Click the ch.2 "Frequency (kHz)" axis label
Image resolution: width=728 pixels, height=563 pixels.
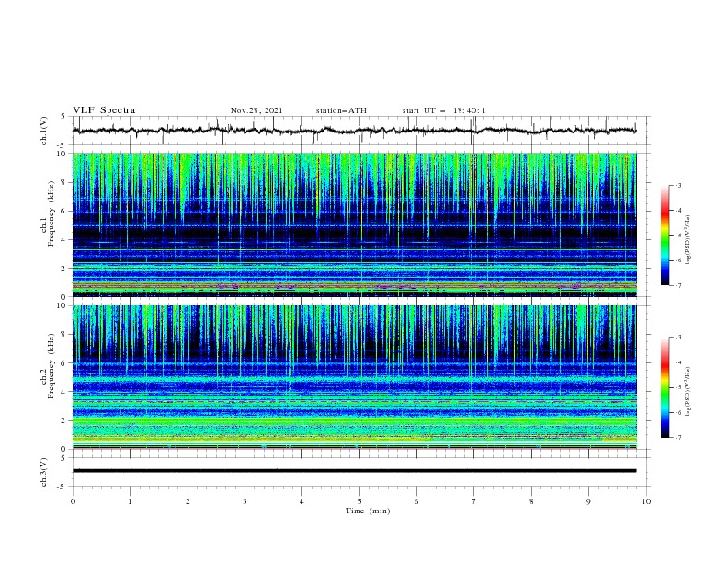click(51, 365)
